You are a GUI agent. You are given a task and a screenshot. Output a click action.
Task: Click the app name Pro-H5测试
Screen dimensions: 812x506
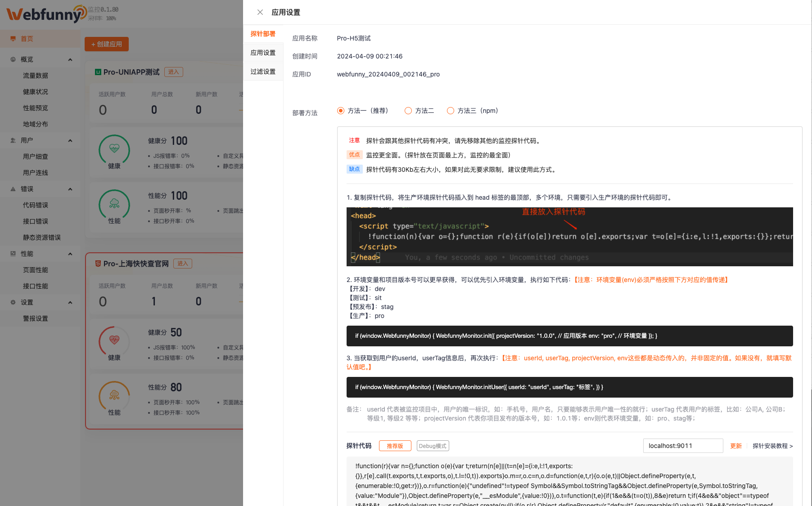click(354, 38)
